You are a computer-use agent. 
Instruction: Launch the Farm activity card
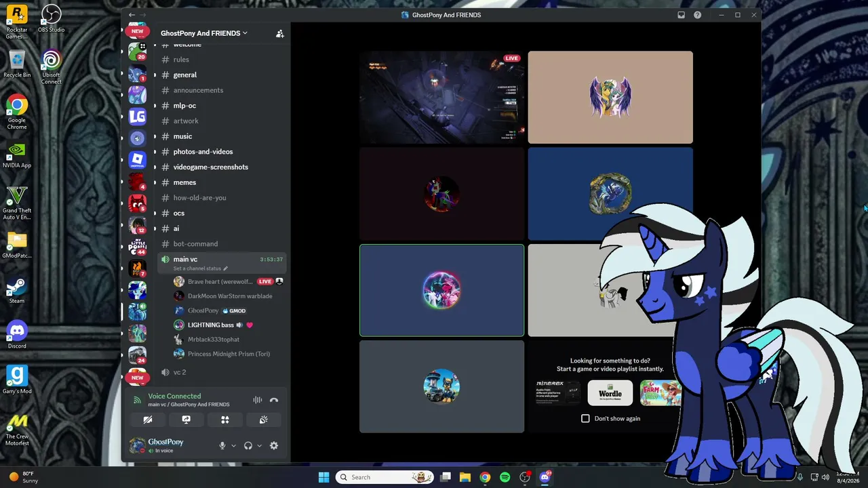(661, 393)
